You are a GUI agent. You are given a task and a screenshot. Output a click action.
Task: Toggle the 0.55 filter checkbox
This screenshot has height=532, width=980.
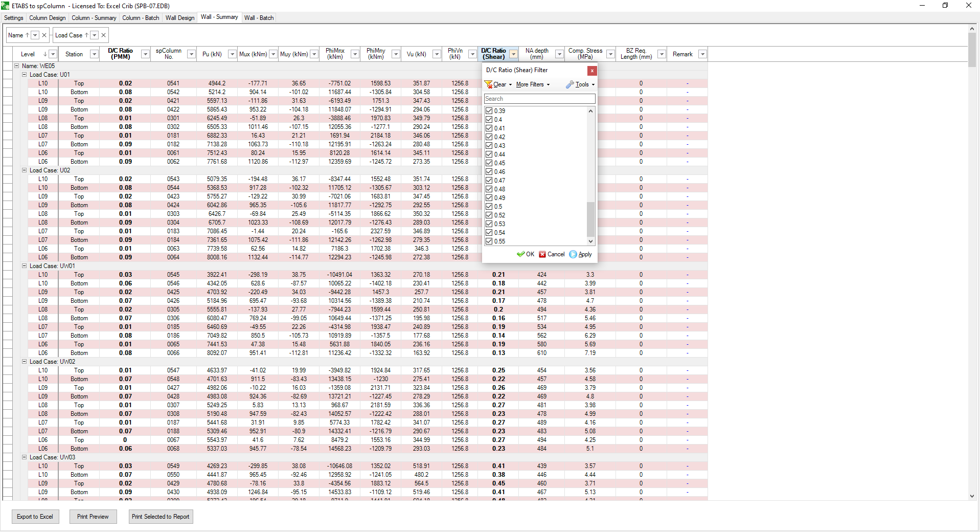click(x=489, y=241)
